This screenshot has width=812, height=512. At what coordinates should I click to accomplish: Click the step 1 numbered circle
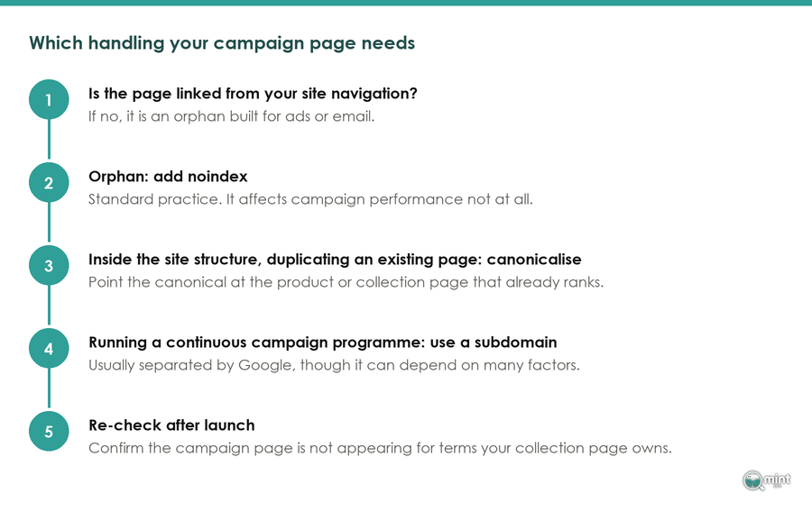(49, 99)
